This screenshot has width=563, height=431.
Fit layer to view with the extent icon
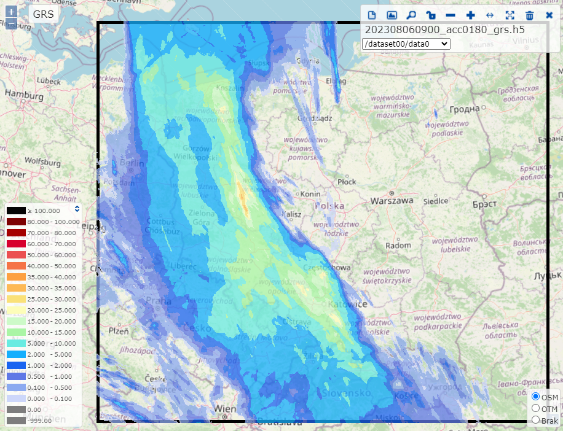[510, 15]
